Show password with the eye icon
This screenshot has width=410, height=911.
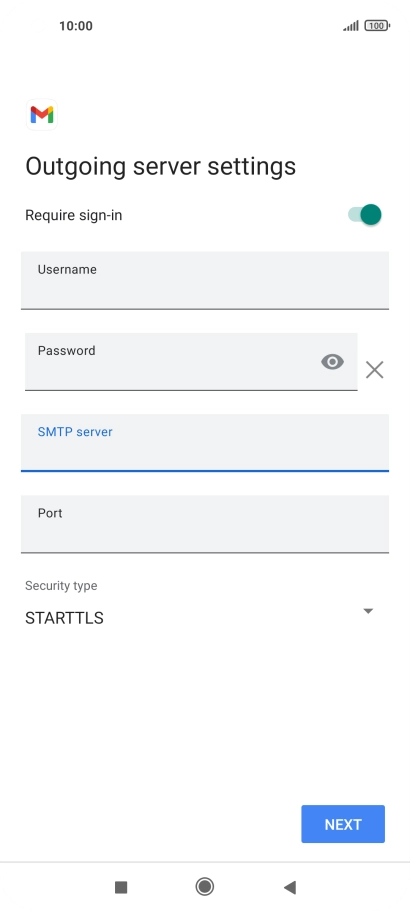(332, 362)
